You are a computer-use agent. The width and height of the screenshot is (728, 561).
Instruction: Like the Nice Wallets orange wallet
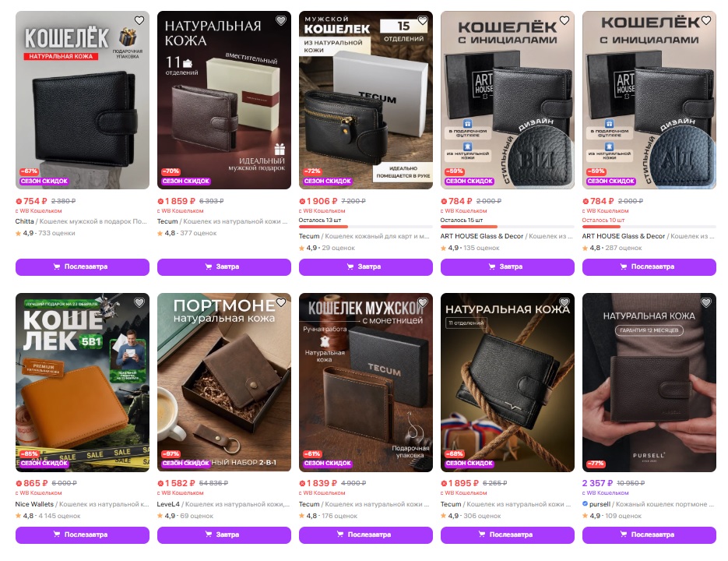tap(139, 302)
